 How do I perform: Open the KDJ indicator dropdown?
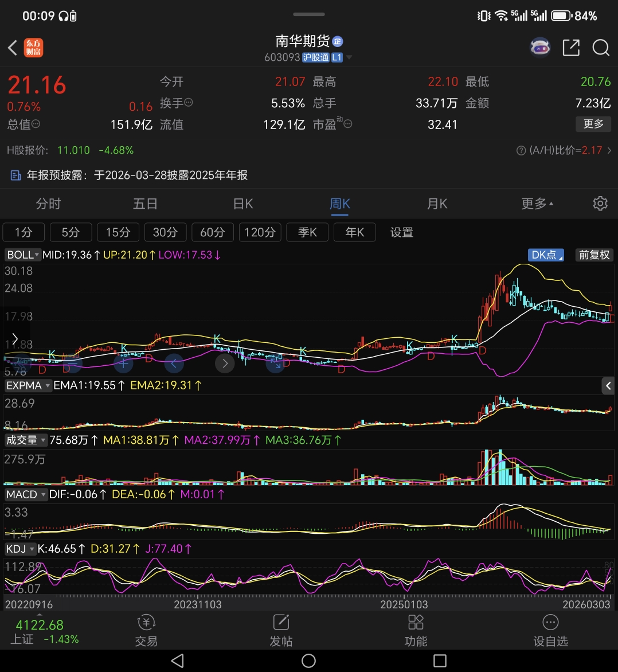(20, 549)
